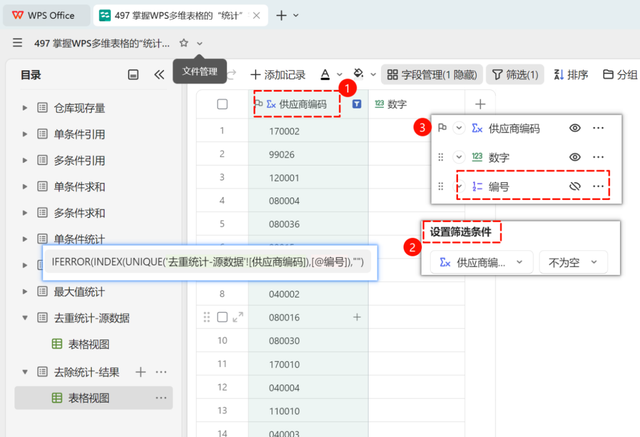Open 单条件引用 sheet

(x=79, y=134)
